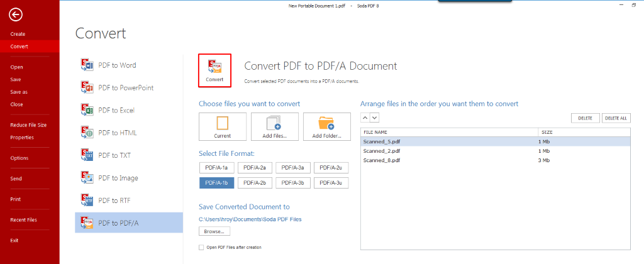This screenshot has width=644, height=264.
Task: Click the back arrow icon
Action: coord(16,15)
